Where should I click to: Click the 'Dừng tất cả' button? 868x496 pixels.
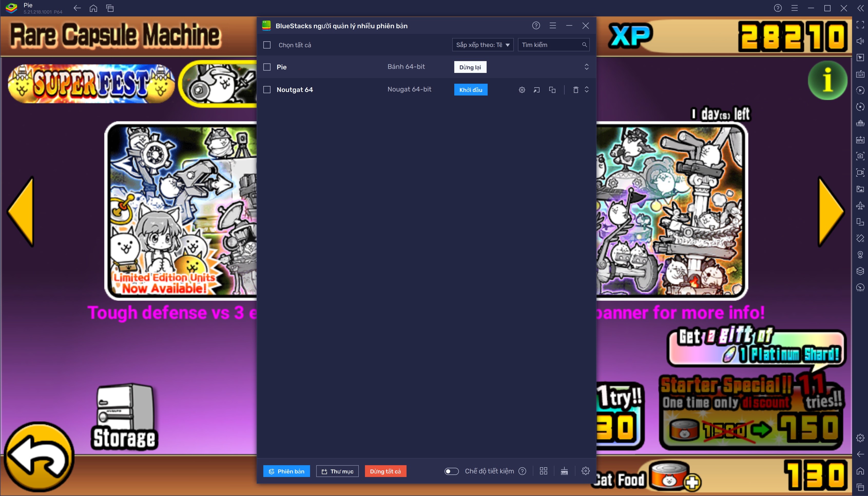[385, 471]
